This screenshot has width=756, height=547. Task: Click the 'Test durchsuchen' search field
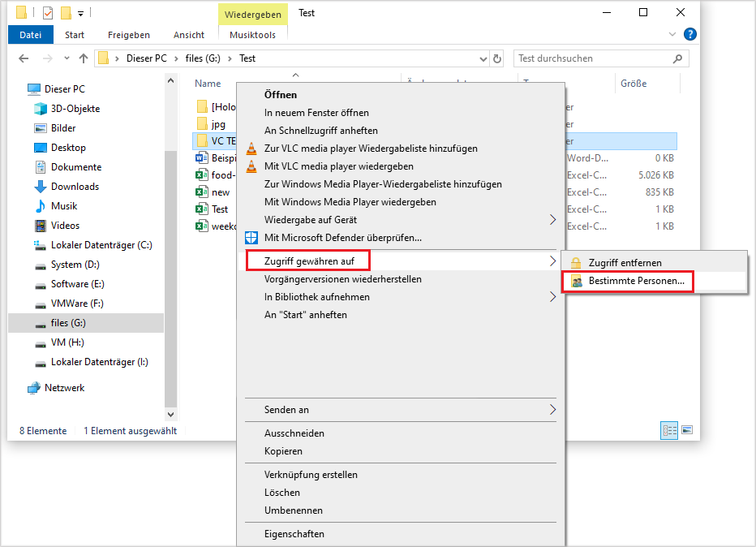point(601,59)
